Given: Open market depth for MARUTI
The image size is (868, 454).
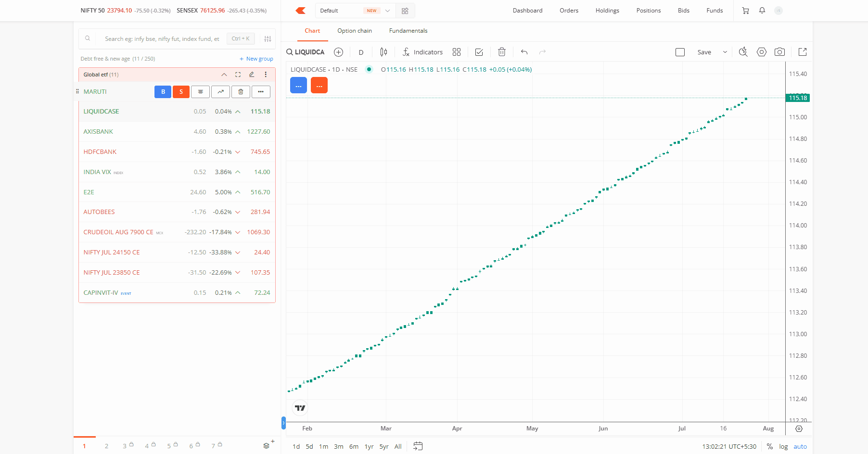Looking at the screenshot, I should pyautogui.click(x=200, y=92).
